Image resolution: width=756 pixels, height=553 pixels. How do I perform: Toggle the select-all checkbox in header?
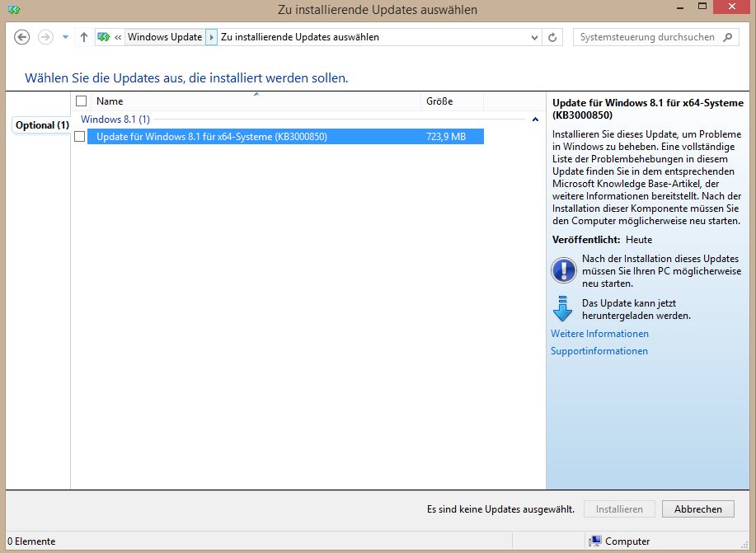click(x=81, y=101)
